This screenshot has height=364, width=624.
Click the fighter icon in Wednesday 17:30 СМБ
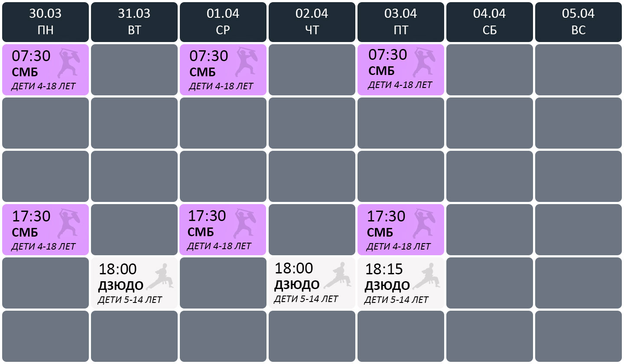click(245, 223)
